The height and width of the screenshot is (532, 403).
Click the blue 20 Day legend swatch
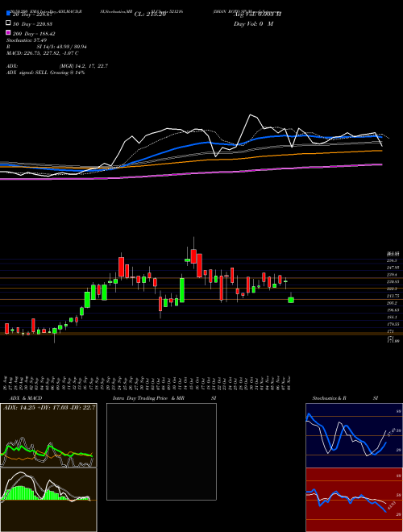(x=8, y=14)
